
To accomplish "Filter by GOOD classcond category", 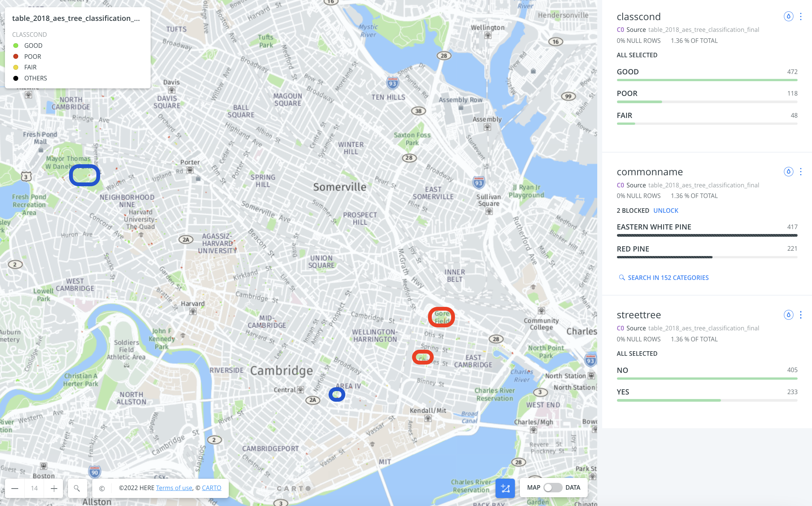I will [x=707, y=74].
